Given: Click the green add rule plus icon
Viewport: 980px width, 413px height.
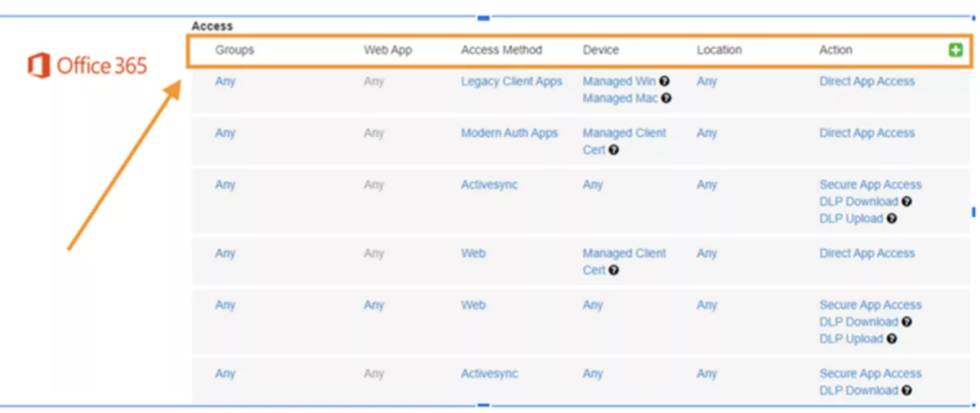Looking at the screenshot, I should (955, 50).
